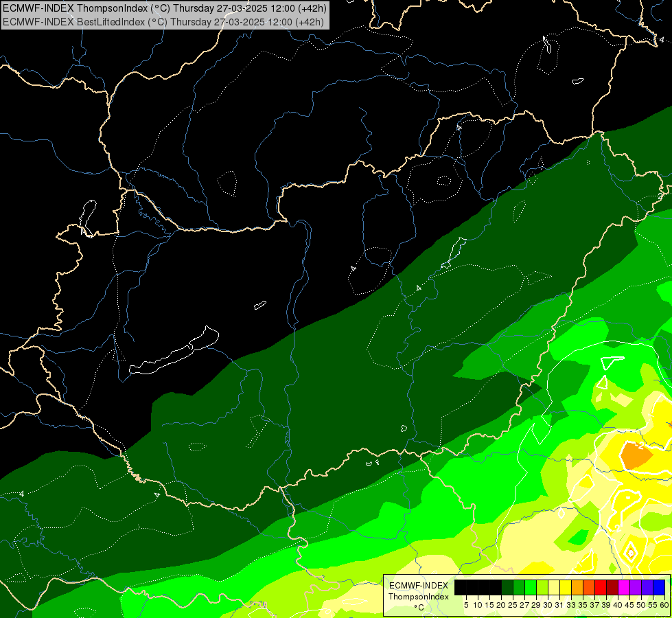
Task: Click the legend scale value 29
Action: click(x=537, y=605)
